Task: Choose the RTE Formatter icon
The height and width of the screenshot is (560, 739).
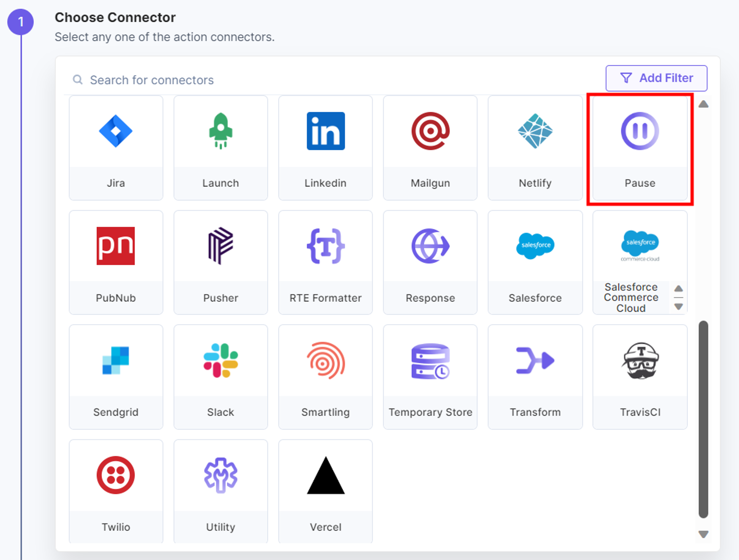Action: (x=326, y=246)
